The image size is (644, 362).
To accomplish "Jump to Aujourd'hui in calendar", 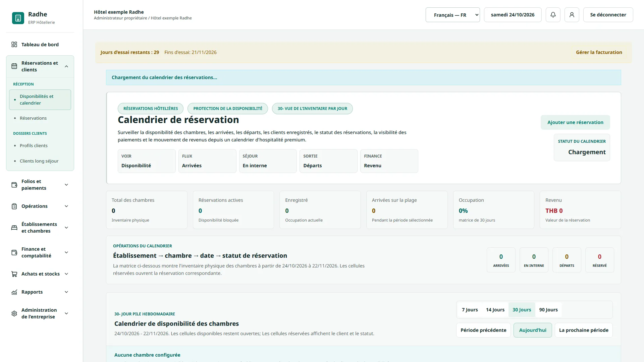I will click(x=533, y=330).
